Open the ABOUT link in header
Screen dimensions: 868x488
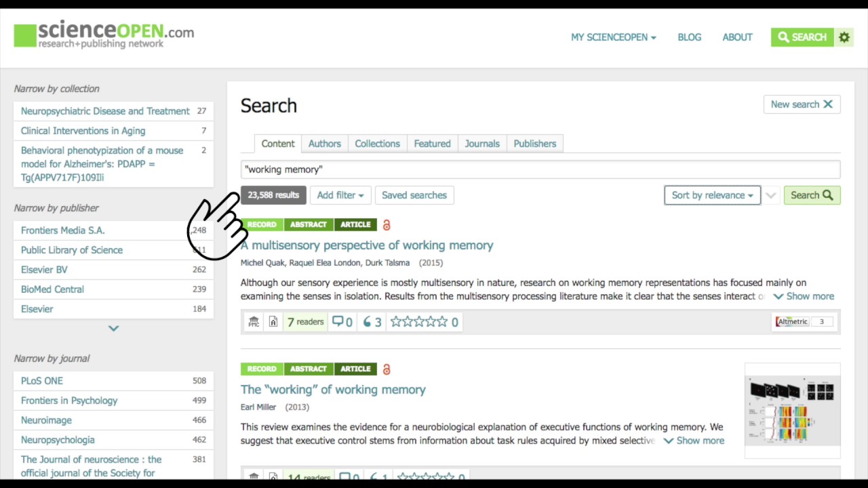737,37
